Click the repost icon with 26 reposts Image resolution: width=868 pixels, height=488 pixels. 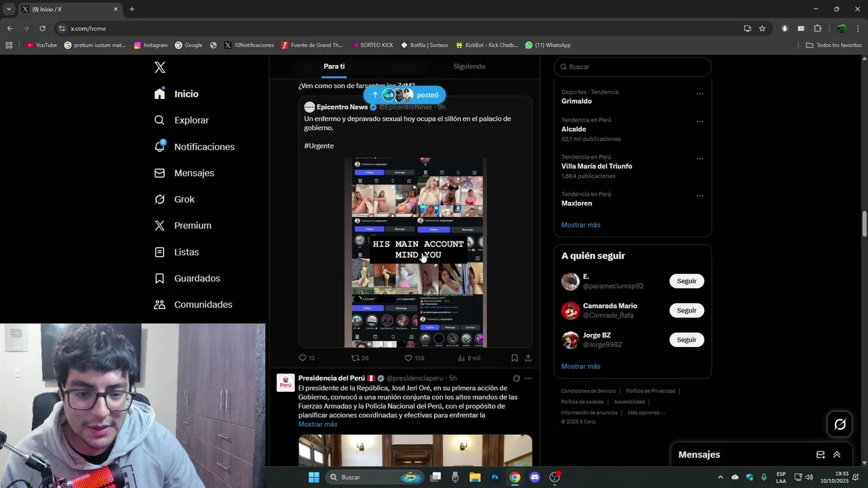(x=355, y=358)
